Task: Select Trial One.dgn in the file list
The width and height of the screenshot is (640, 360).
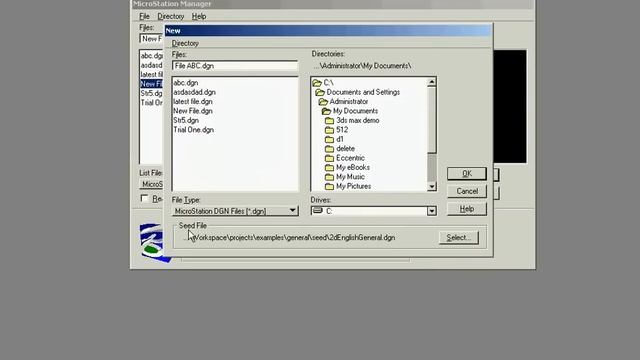Action: (193, 130)
